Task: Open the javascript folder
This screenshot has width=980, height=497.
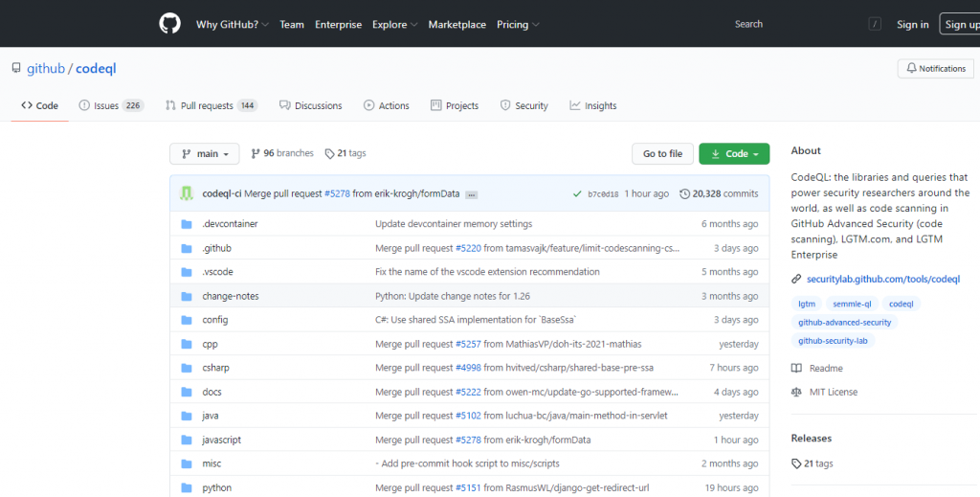Action: pyautogui.click(x=222, y=441)
